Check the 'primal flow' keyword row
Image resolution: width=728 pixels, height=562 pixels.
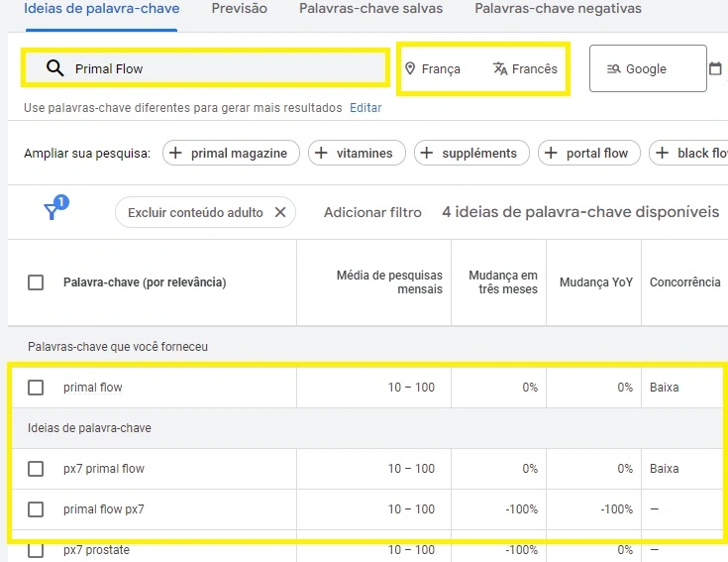coord(36,388)
